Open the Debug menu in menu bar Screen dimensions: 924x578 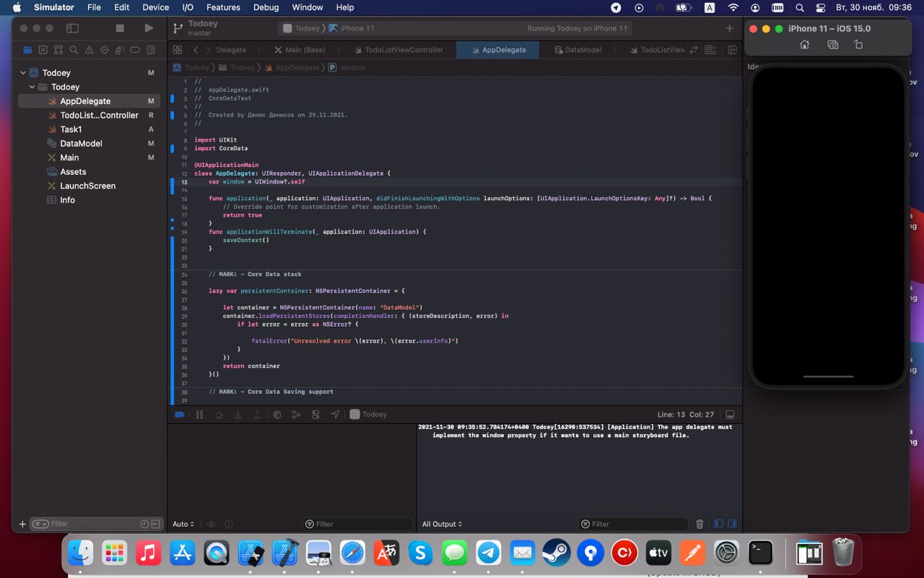click(266, 7)
